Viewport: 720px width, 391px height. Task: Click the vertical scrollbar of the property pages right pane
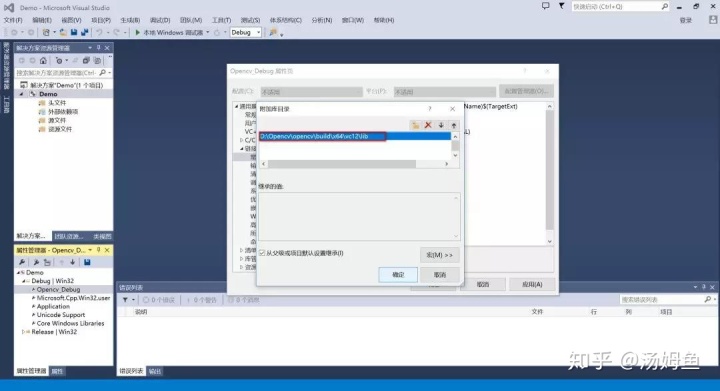[x=550, y=170]
